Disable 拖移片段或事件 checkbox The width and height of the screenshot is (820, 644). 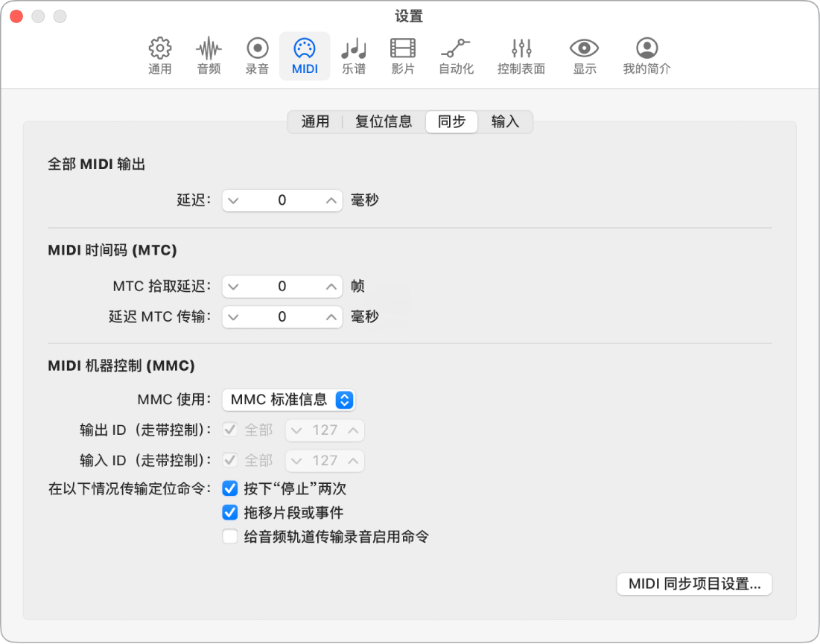[x=229, y=512]
